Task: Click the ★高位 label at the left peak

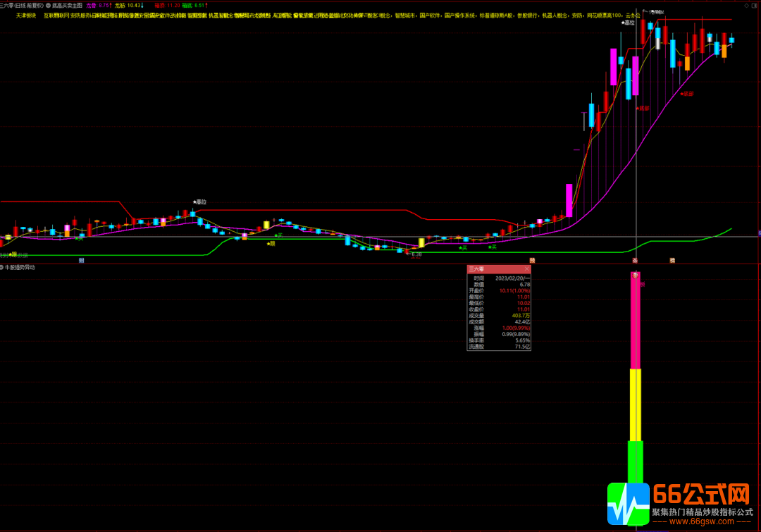Action: point(199,202)
